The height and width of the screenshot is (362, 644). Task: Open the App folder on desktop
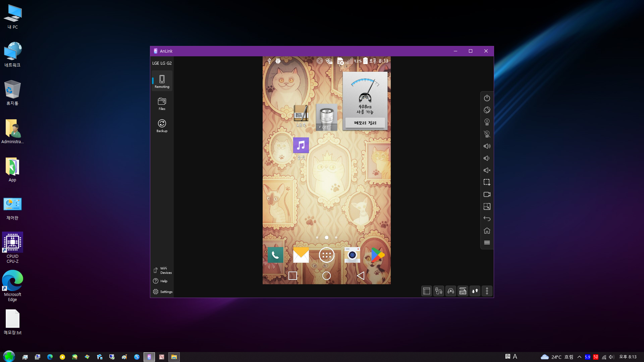(x=13, y=170)
